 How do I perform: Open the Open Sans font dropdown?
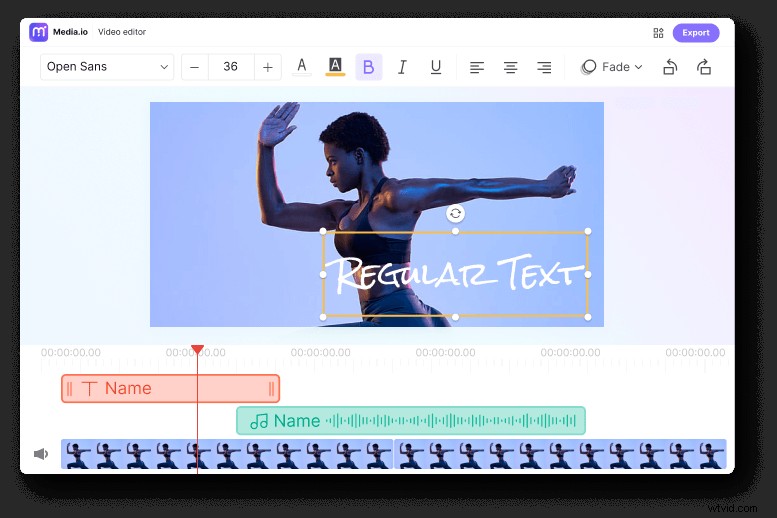coord(108,67)
